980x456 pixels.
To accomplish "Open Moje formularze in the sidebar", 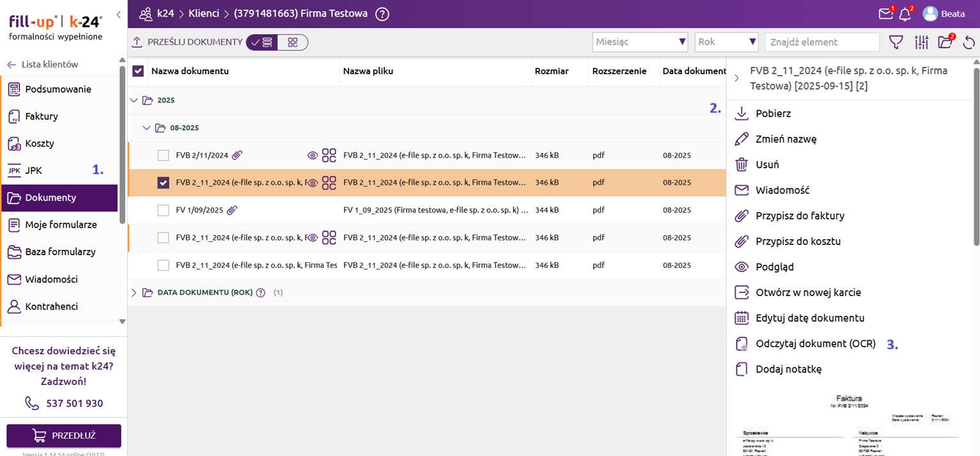I will click(59, 224).
